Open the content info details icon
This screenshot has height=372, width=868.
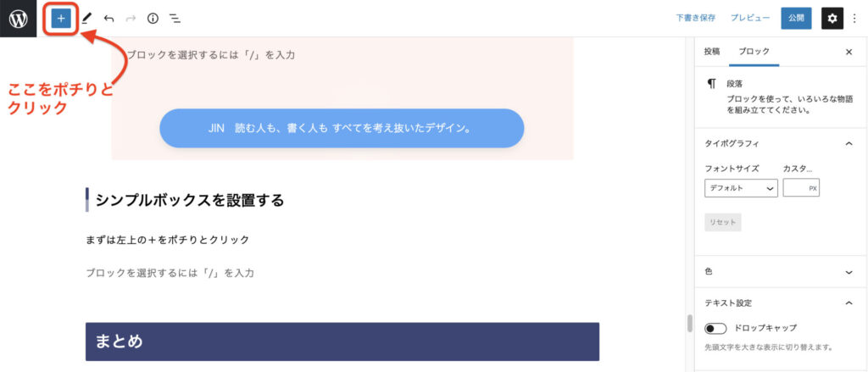click(x=153, y=19)
